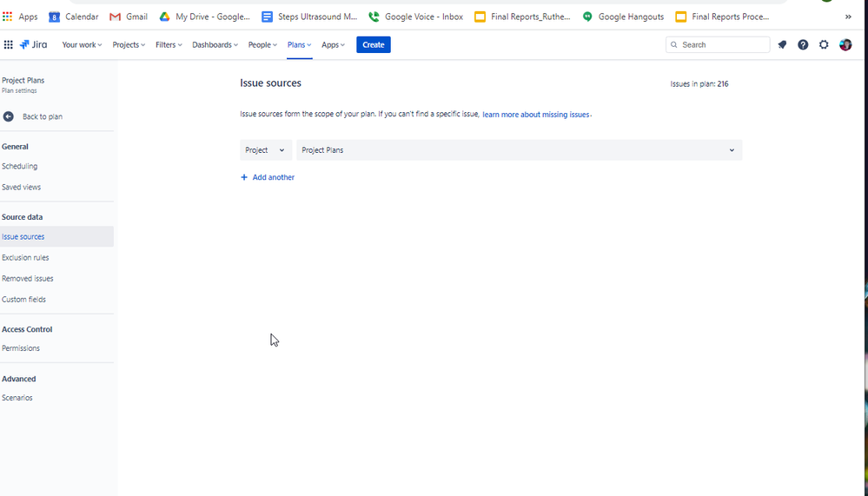Click the Issue sources page heading

pos(271,83)
